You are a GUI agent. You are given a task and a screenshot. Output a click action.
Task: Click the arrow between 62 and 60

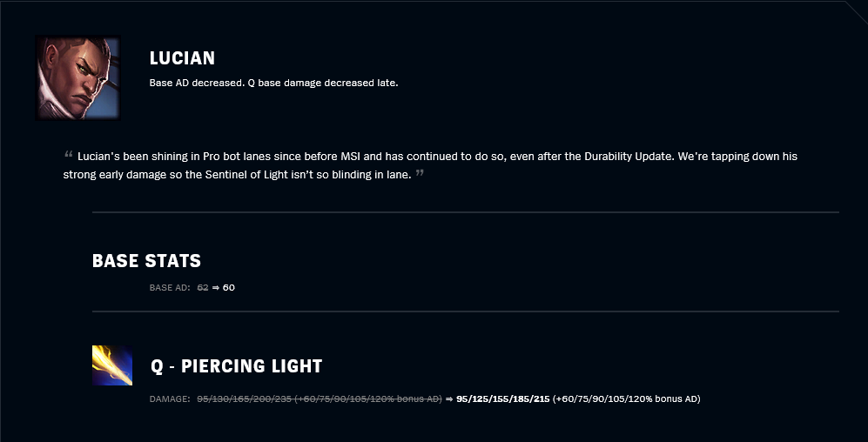click(x=216, y=288)
